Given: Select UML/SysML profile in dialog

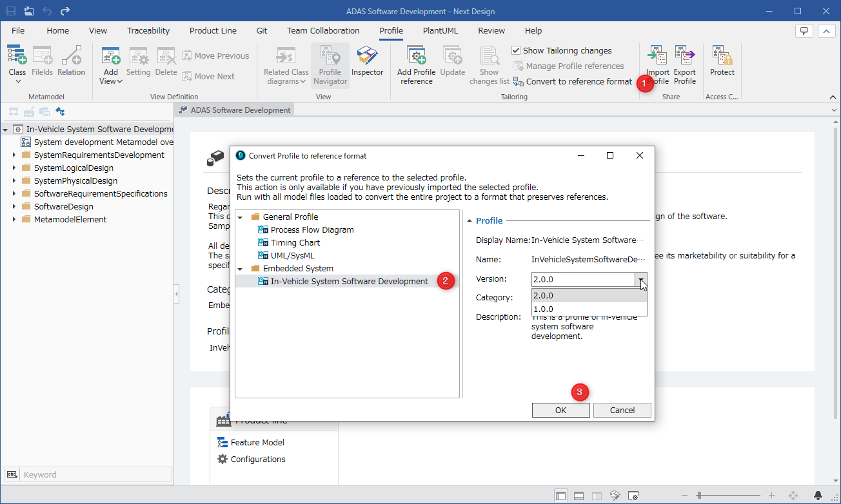Looking at the screenshot, I should [x=293, y=255].
